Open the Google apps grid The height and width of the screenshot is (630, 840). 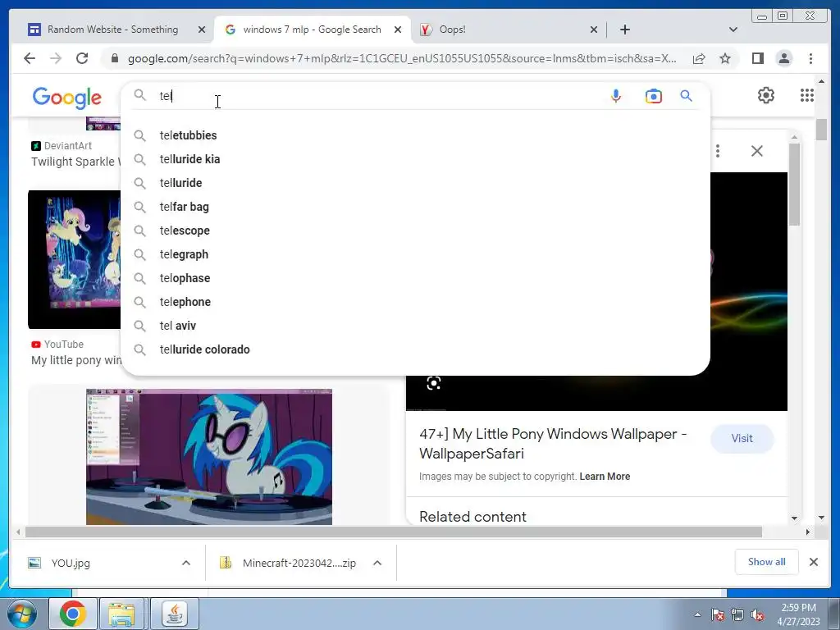(807, 95)
